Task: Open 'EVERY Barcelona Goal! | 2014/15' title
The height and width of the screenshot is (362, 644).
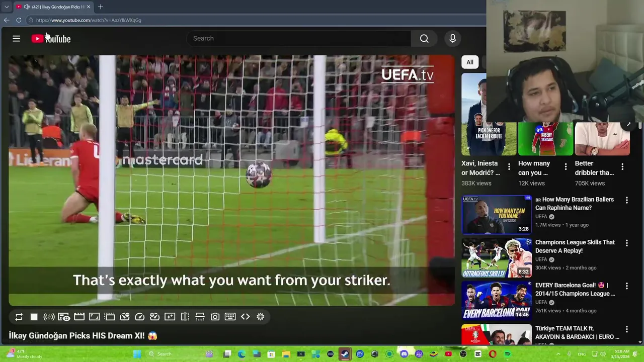Action: (575, 289)
